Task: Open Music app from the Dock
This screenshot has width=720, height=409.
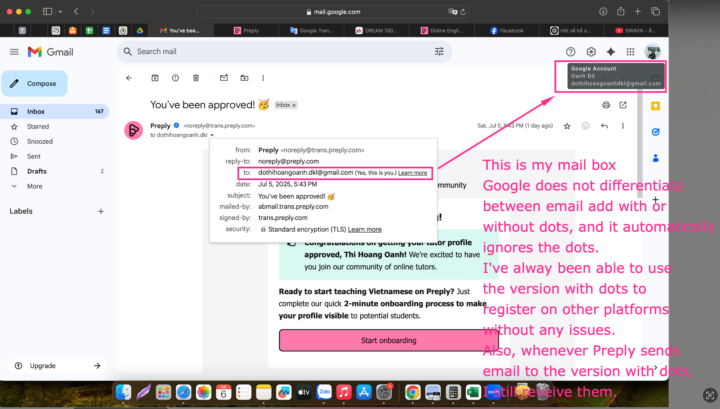Action: tap(343, 392)
